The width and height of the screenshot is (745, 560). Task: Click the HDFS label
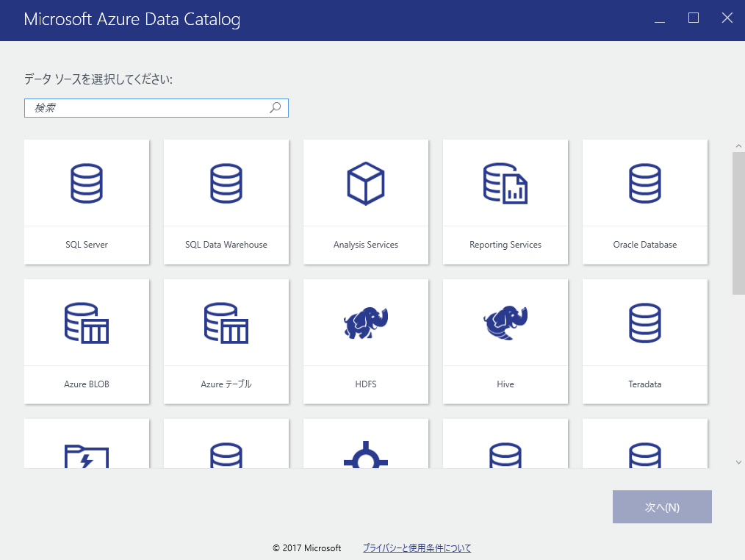pyautogui.click(x=366, y=384)
